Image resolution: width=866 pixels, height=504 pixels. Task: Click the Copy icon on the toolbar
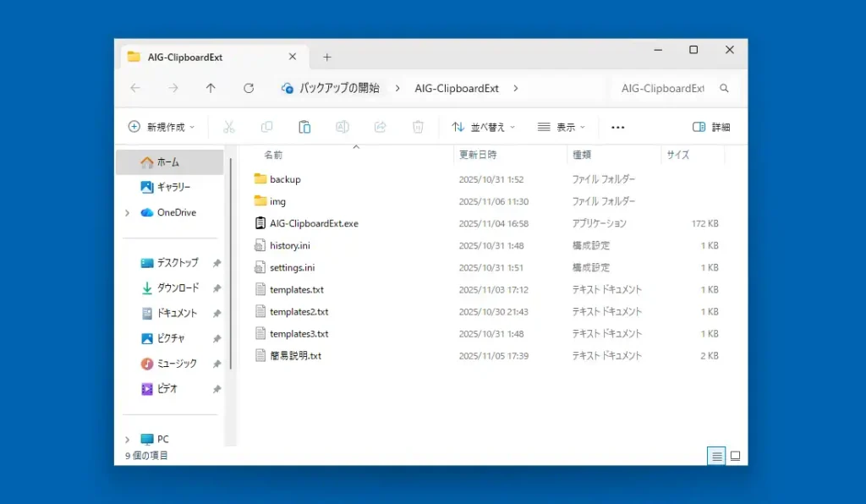click(x=266, y=126)
